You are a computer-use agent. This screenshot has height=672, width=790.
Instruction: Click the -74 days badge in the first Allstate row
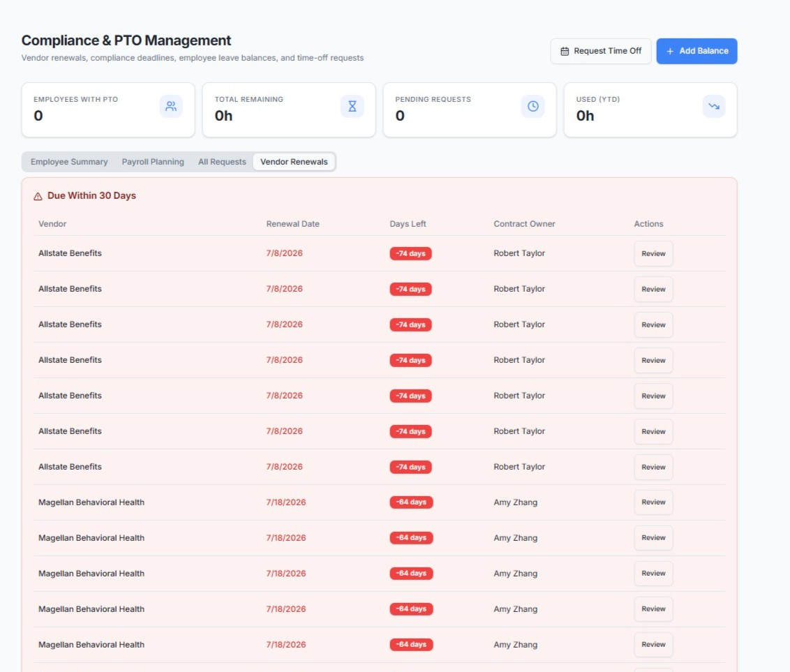point(410,253)
